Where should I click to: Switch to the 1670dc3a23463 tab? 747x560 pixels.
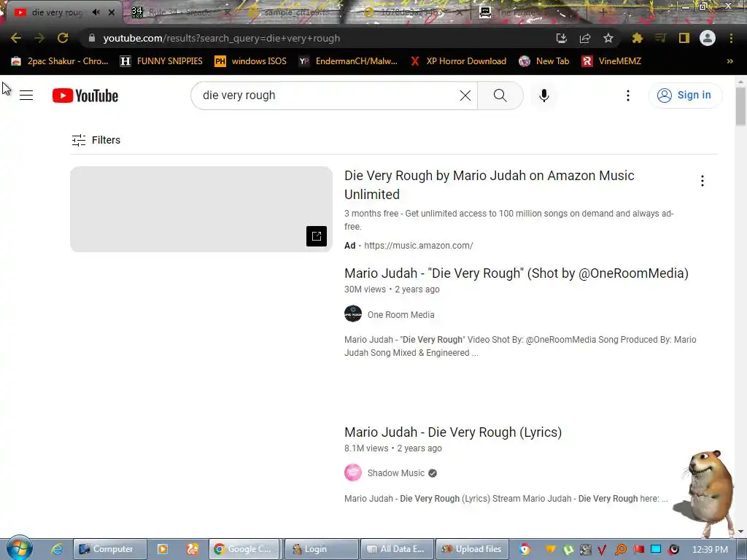(412, 12)
